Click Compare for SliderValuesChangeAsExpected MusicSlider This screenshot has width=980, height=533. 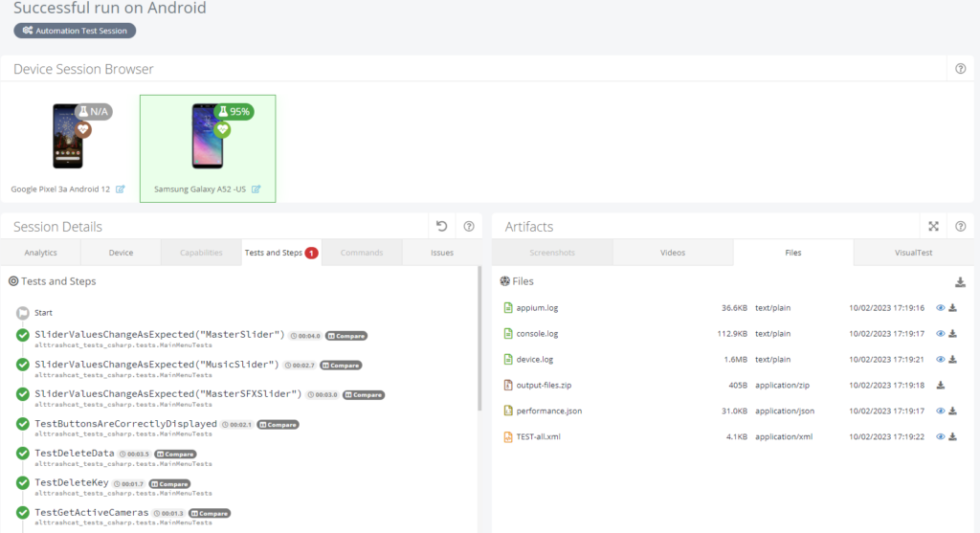click(x=342, y=366)
